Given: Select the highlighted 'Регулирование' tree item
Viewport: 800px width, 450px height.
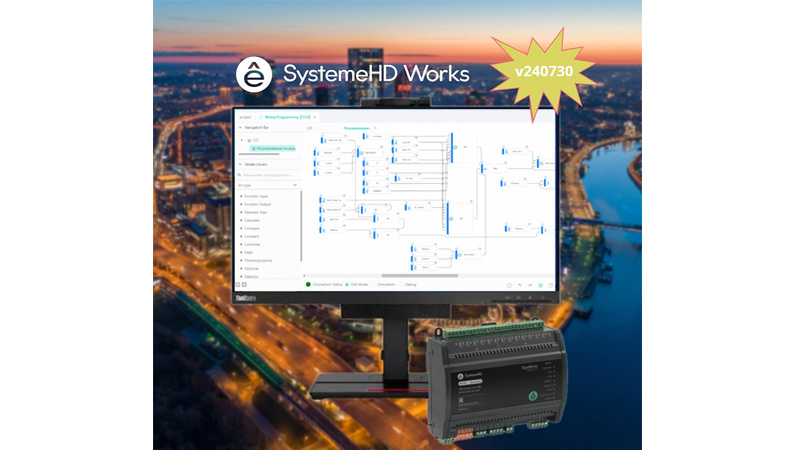Looking at the screenshot, I should (273, 148).
